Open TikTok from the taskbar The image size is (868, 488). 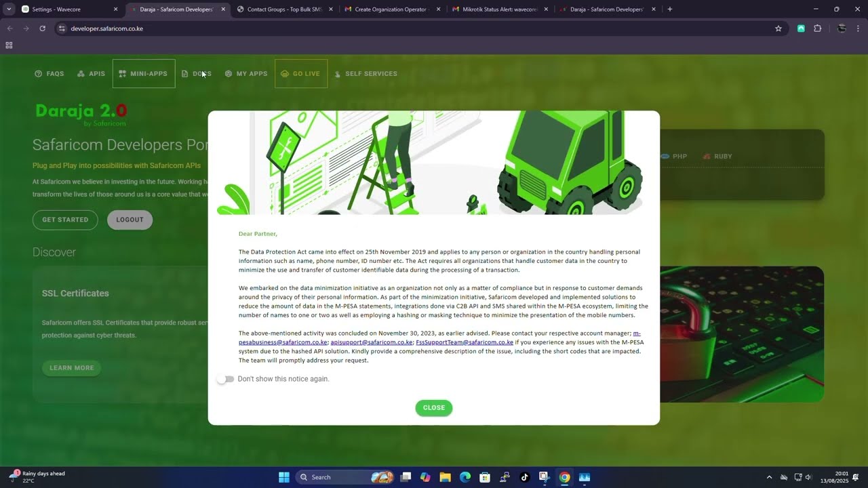point(524,477)
